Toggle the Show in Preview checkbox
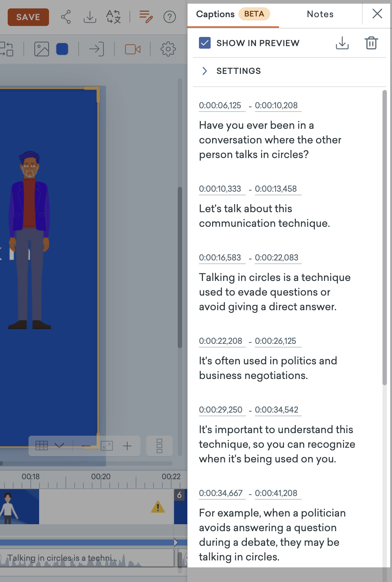Image resolution: width=392 pixels, height=582 pixels. pos(205,43)
